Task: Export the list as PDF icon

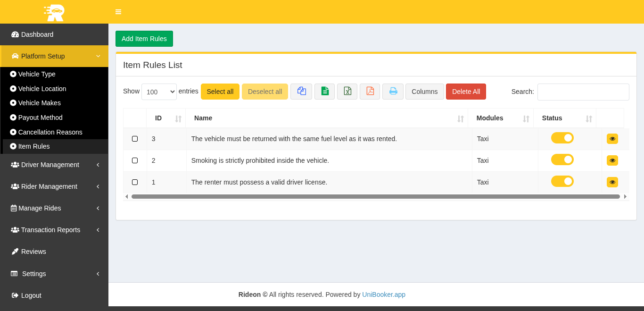Action: click(x=370, y=92)
